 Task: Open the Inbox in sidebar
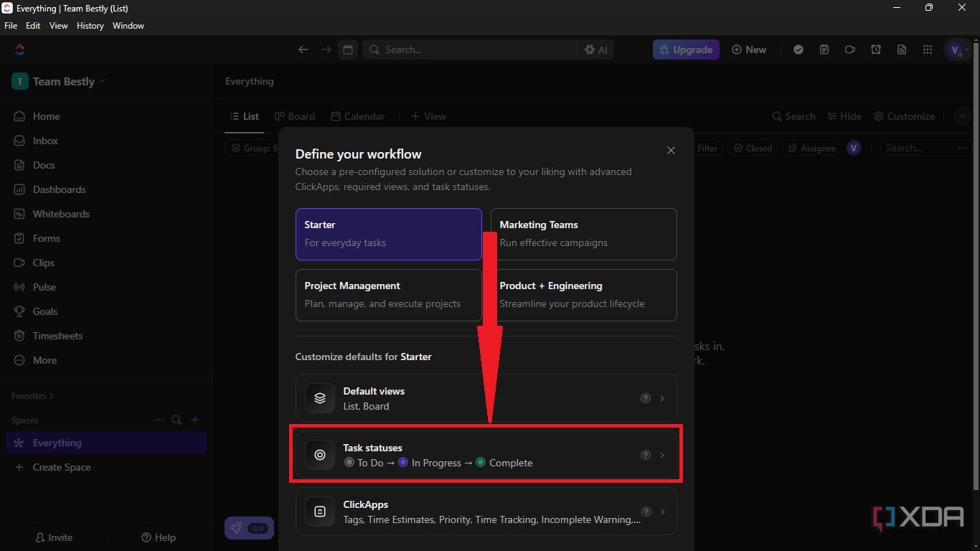coord(36,141)
